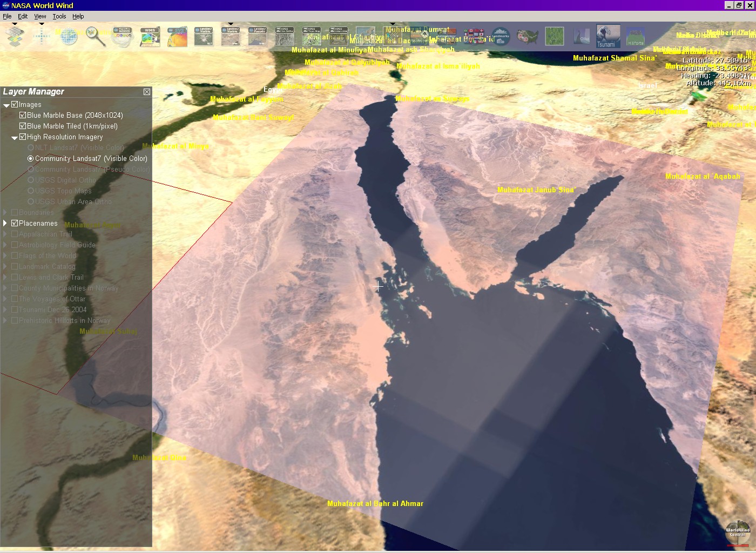The width and height of the screenshot is (756, 553).
Task: Toggle the Ottar voyages toolbar icon
Action: [581, 36]
